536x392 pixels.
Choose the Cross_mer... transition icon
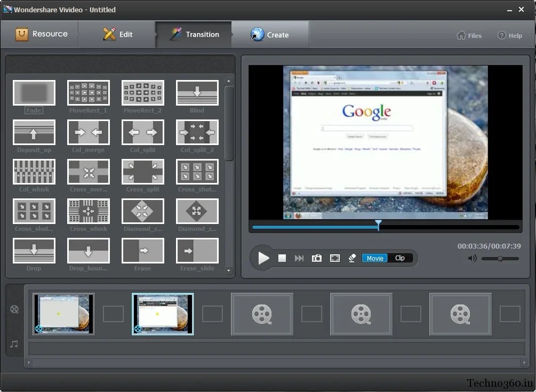click(88, 172)
